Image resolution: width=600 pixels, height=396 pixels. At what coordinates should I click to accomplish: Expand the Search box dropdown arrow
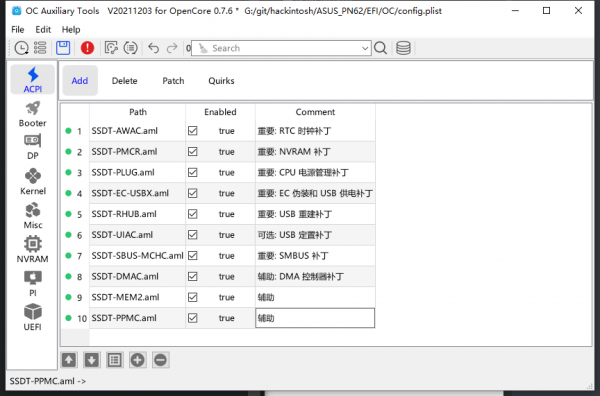[365, 48]
